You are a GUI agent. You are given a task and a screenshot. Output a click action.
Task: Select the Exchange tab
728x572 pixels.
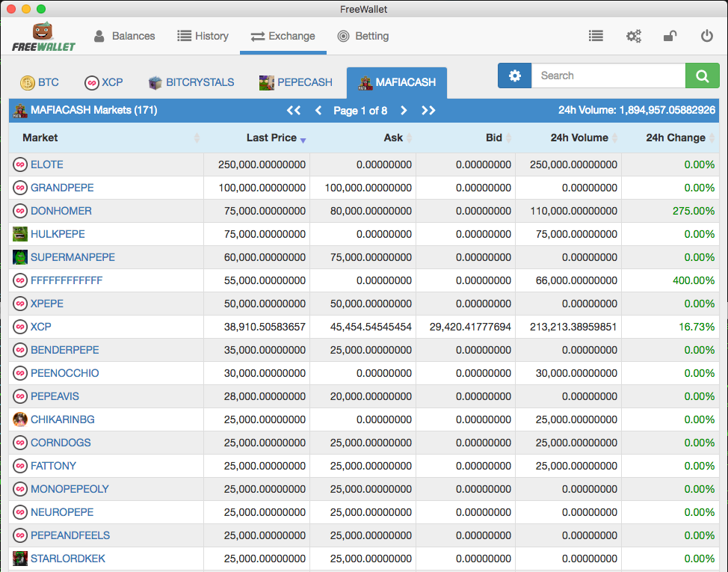[x=283, y=36]
